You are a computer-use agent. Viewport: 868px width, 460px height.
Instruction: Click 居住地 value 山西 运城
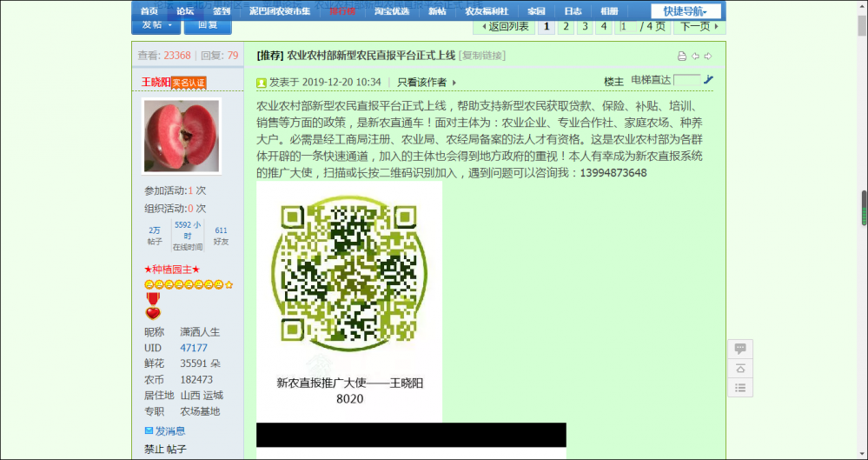click(202, 396)
